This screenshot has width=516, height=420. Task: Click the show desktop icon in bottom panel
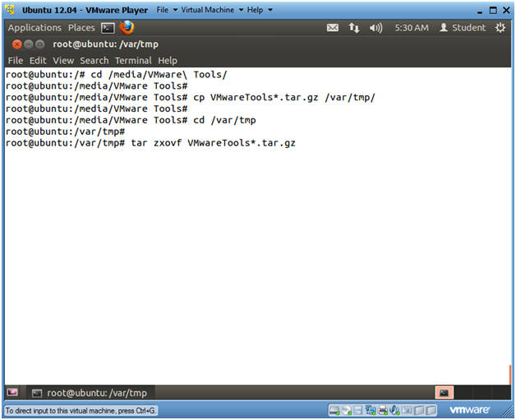tap(12, 392)
